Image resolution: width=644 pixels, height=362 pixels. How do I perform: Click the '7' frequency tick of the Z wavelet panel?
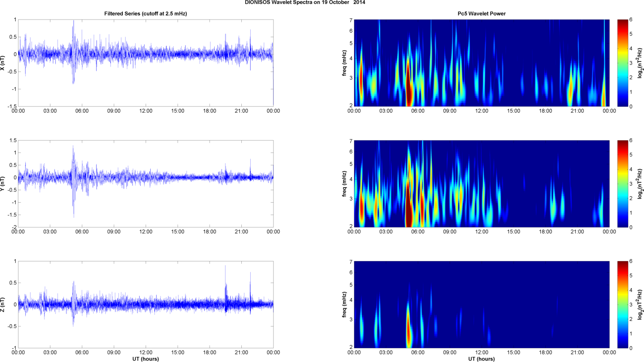click(x=351, y=262)
